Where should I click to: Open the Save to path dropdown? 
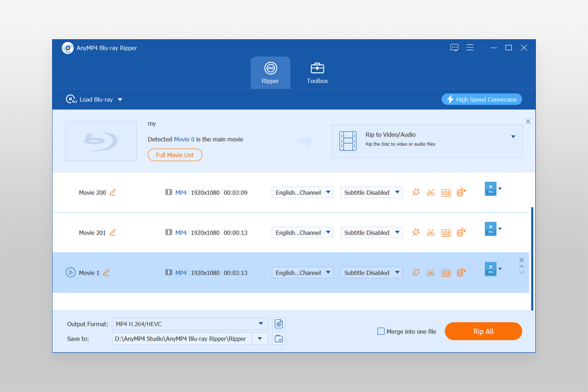260,338
